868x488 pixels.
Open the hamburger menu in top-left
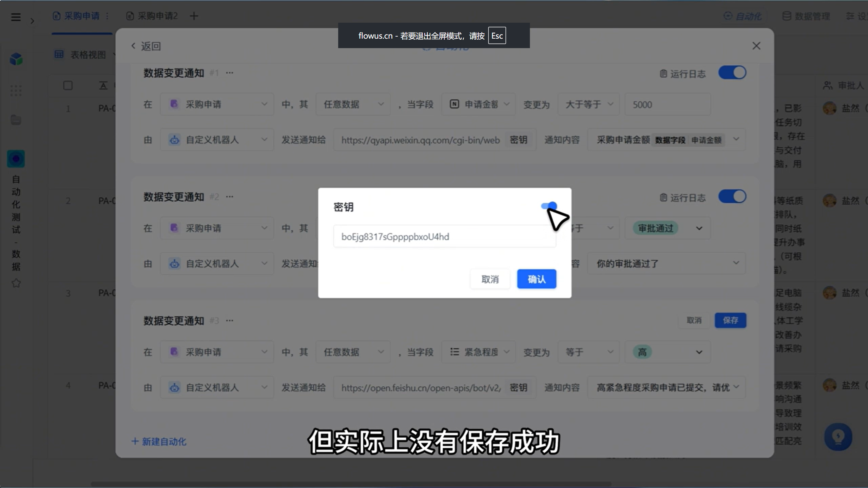tap(16, 17)
